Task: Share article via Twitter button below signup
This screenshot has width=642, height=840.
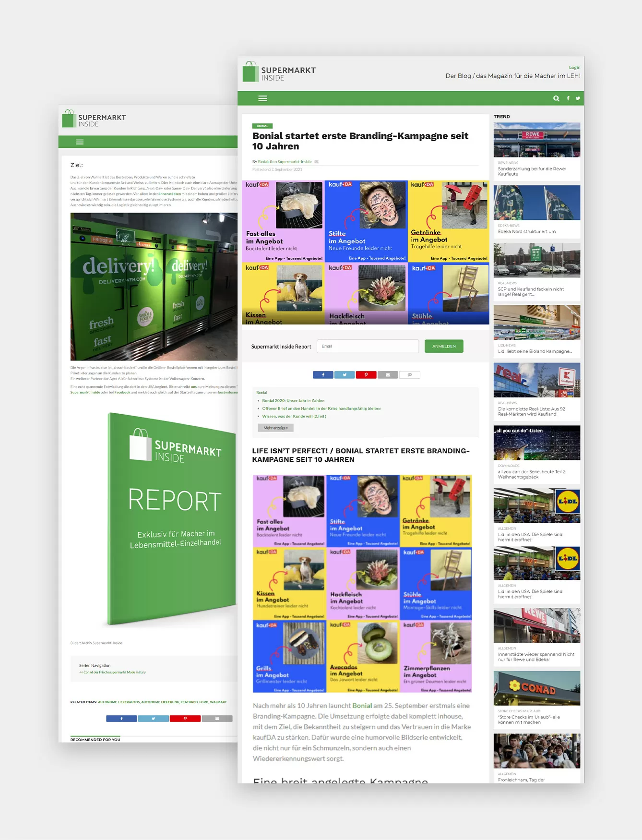Action: (x=345, y=375)
